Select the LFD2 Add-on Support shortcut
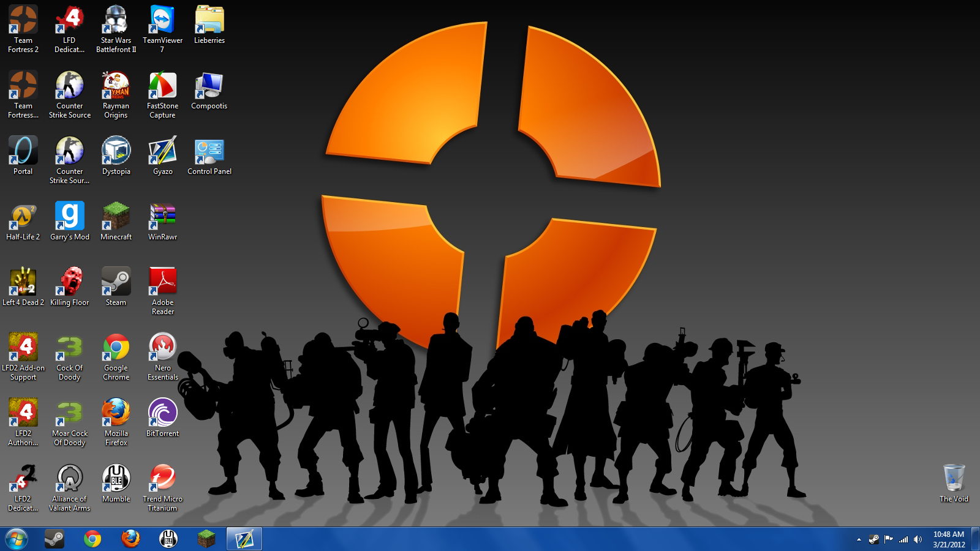Screen dimensions: 980x551 23,356
